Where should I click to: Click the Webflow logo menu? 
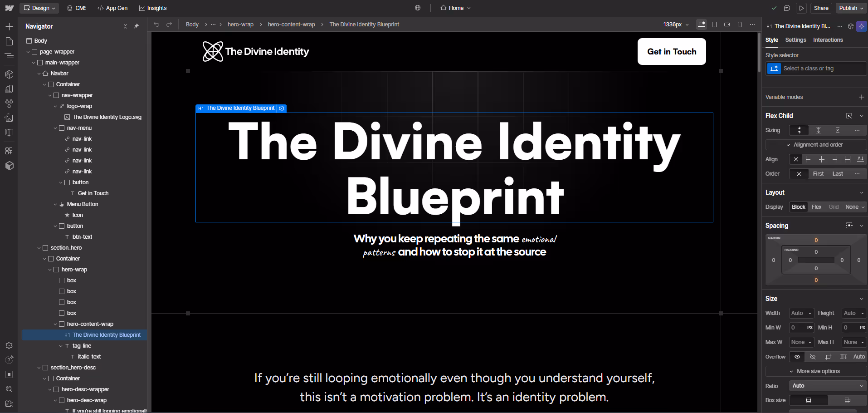9,8
